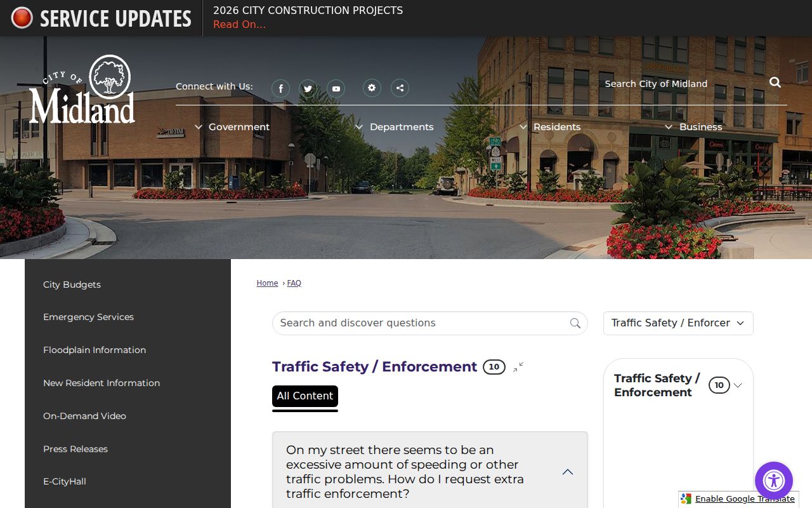This screenshot has height=508, width=812.
Task: Click the search magnifier next to Search City of Midland
Action: [775, 83]
